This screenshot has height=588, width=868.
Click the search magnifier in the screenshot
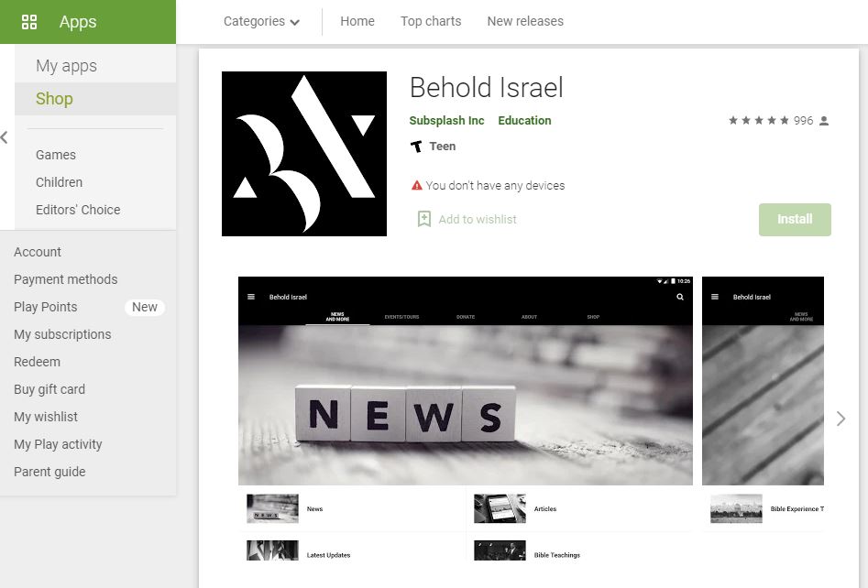coord(680,297)
